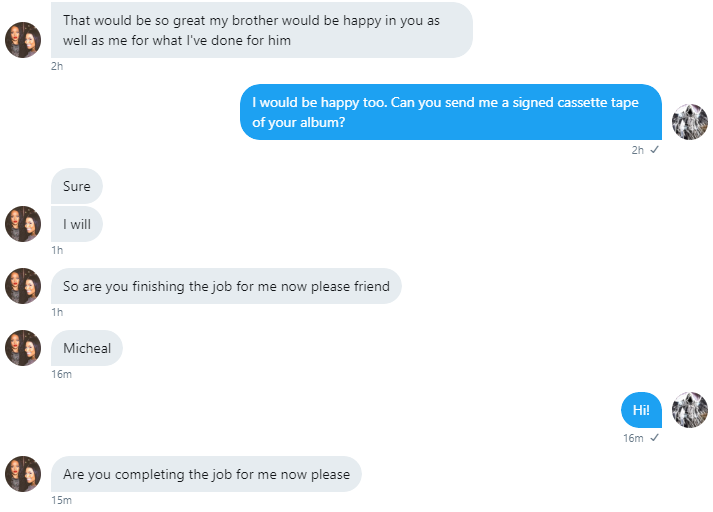Click the avatar beside 'Are you completing the job'
Viewport: 713px width, 512px height.
coord(23,474)
